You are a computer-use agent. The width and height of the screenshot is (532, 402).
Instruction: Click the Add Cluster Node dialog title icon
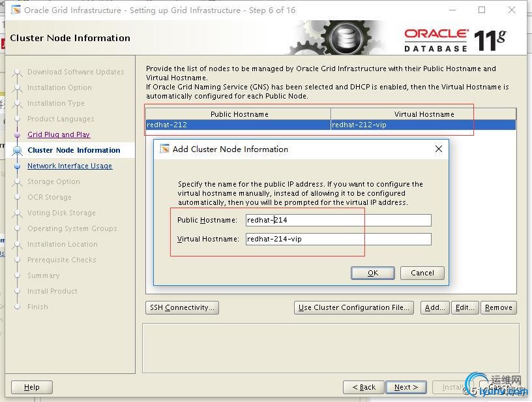click(164, 149)
